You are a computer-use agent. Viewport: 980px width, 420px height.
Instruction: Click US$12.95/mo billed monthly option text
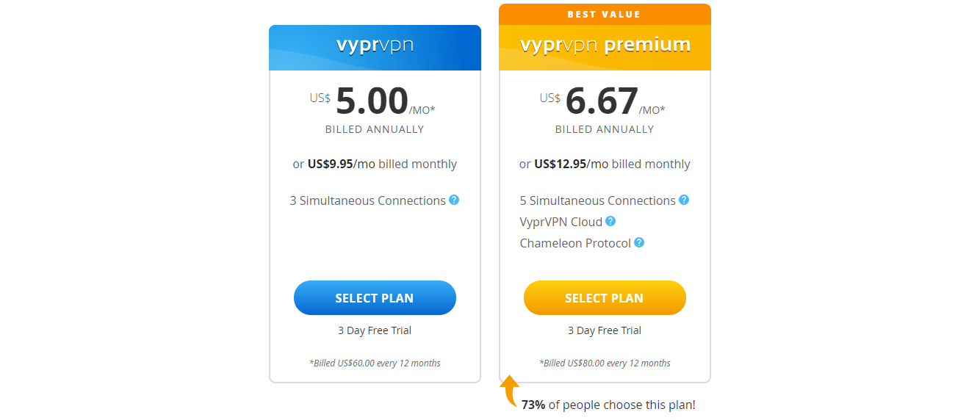click(605, 164)
